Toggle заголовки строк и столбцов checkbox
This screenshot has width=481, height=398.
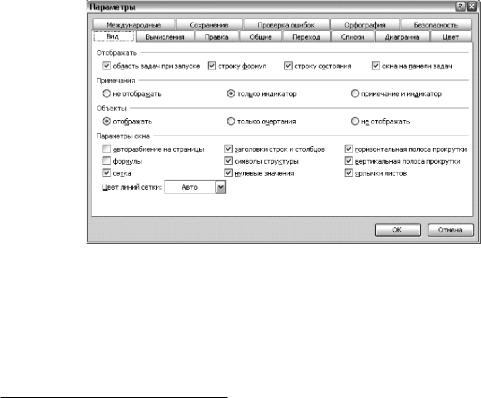pyautogui.click(x=228, y=149)
